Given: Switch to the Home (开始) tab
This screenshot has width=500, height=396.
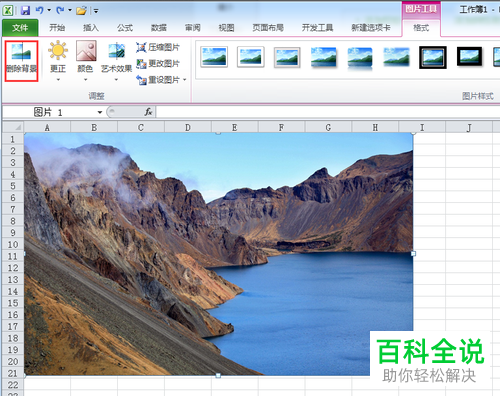Looking at the screenshot, I should tap(57, 28).
